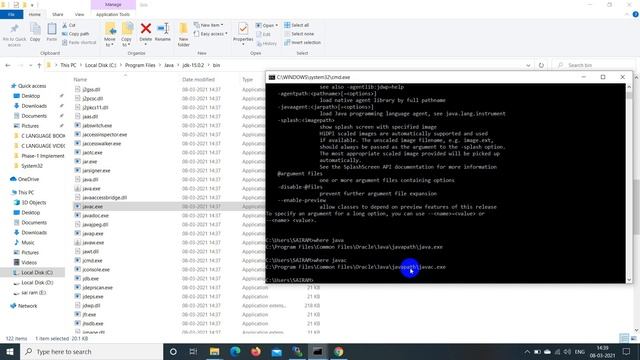Go back with the back arrow
This screenshot has height=360, width=640.
(8, 65)
